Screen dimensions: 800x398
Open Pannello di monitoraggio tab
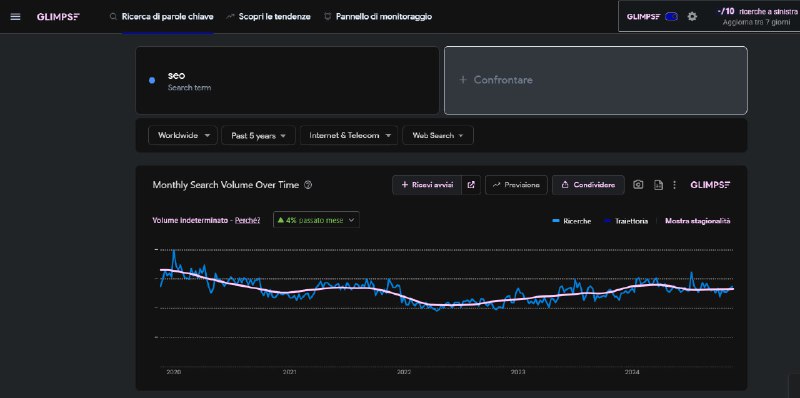coord(378,16)
